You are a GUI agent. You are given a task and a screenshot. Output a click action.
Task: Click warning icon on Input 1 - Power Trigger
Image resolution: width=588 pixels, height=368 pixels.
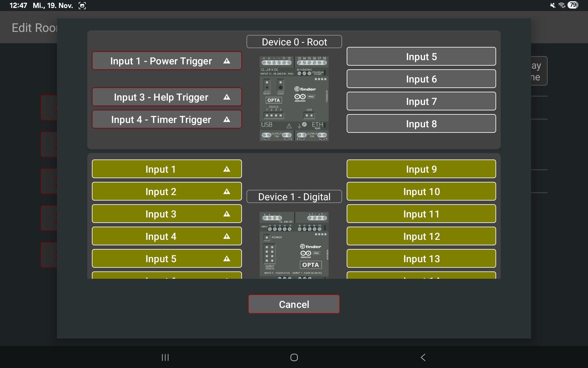pyautogui.click(x=227, y=61)
